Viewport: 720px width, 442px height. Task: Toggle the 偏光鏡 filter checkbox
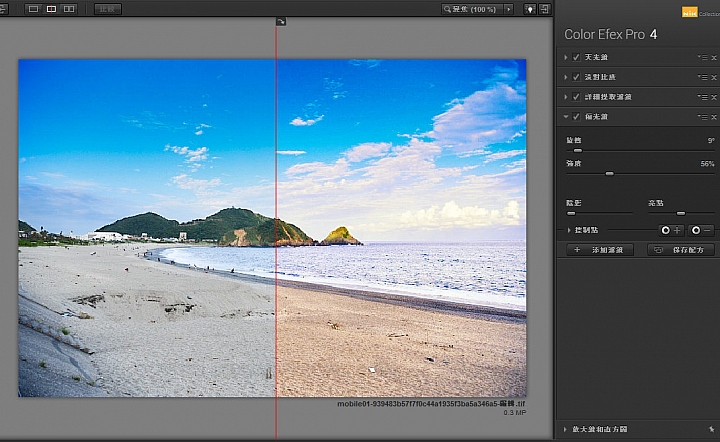tap(576, 117)
